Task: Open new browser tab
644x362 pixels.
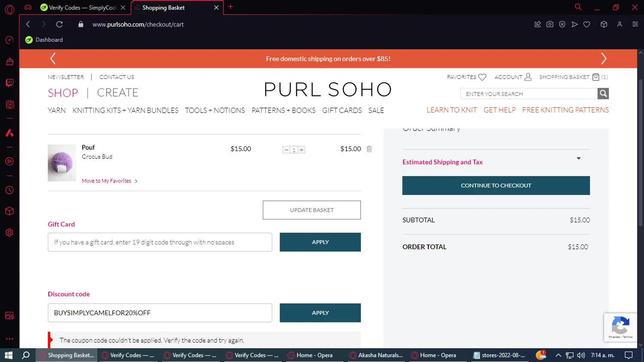Action: [x=231, y=7]
